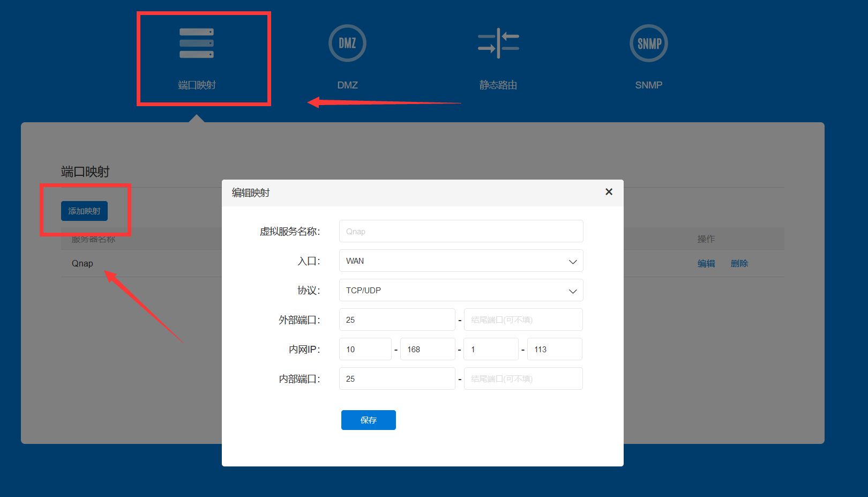Viewport: 868px width, 497px height.
Task: Expand the TCP/UDP protocol dropdown
Action: pyautogui.click(x=461, y=291)
